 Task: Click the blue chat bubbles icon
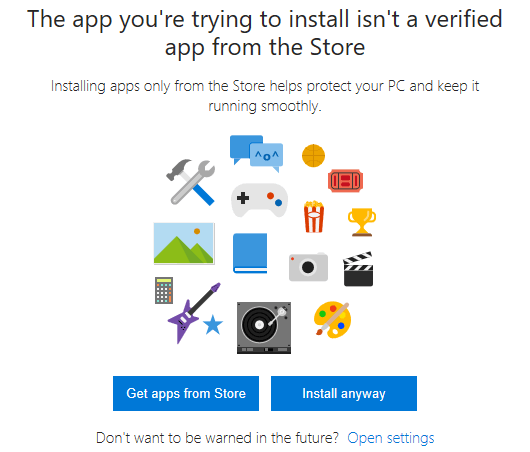pos(256,153)
